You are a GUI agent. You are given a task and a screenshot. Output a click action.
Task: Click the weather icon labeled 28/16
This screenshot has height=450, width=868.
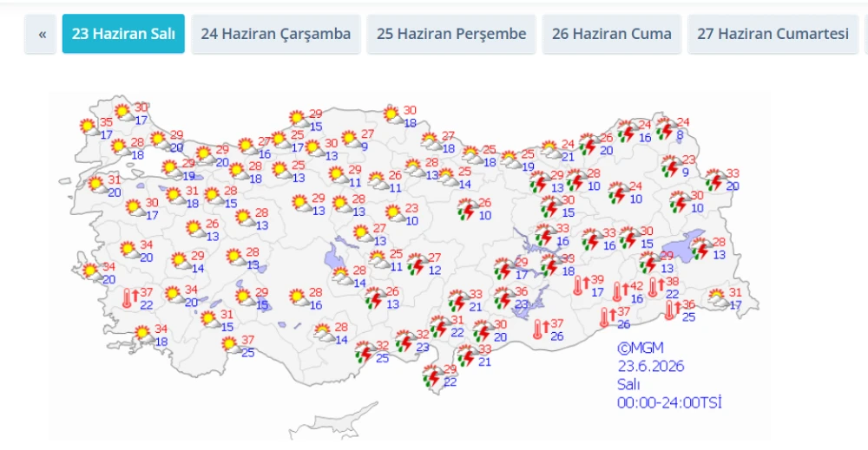point(299,298)
